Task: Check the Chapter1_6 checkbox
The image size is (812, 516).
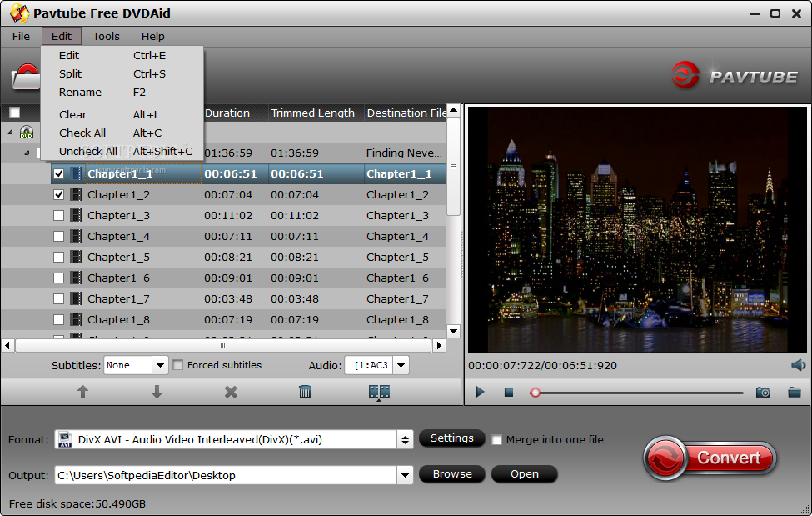Action: 59,278
